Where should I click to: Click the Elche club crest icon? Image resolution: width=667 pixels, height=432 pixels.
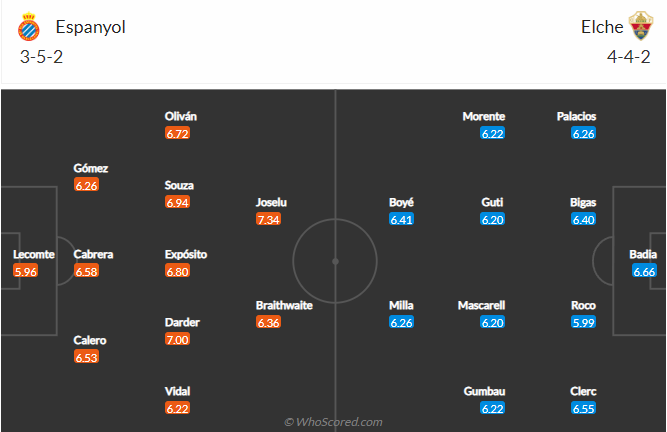click(640, 27)
